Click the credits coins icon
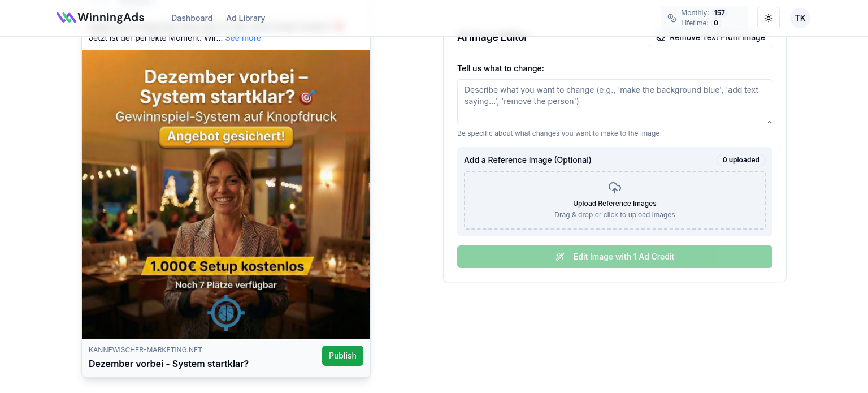The height and width of the screenshot is (393, 868). pyautogui.click(x=672, y=18)
